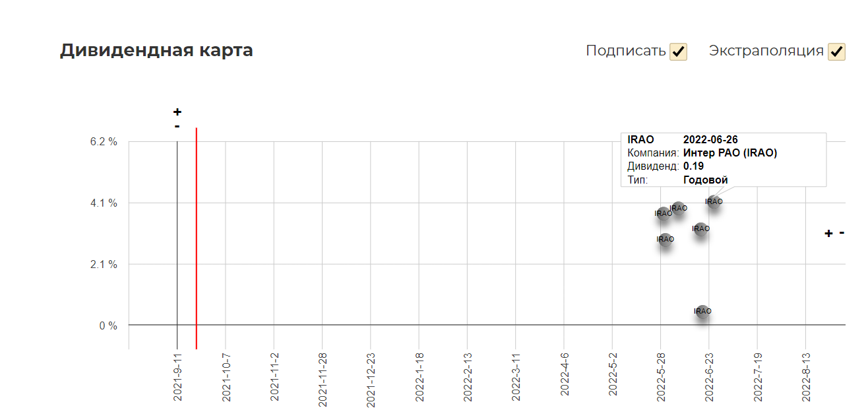Image resolution: width=868 pixels, height=412 pixels.
Task: Click the 2021-10-7 date axis label
Action: pos(226,376)
